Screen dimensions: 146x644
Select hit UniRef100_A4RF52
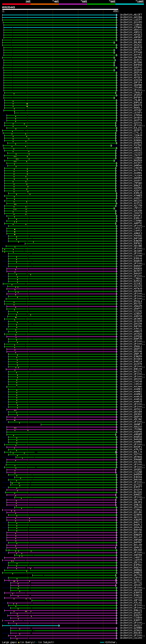pos(131,223)
